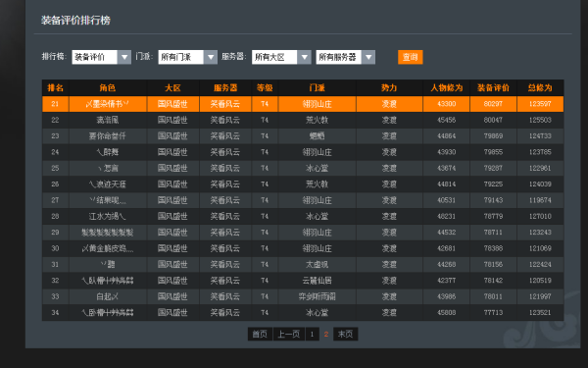The height and width of the screenshot is (368, 588).
Task: Click total value 123521
Action: pyautogui.click(x=540, y=312)
